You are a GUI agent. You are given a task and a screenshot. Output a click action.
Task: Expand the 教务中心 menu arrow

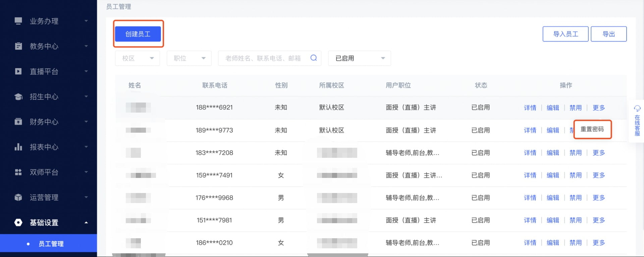click(x=86, y=46)
